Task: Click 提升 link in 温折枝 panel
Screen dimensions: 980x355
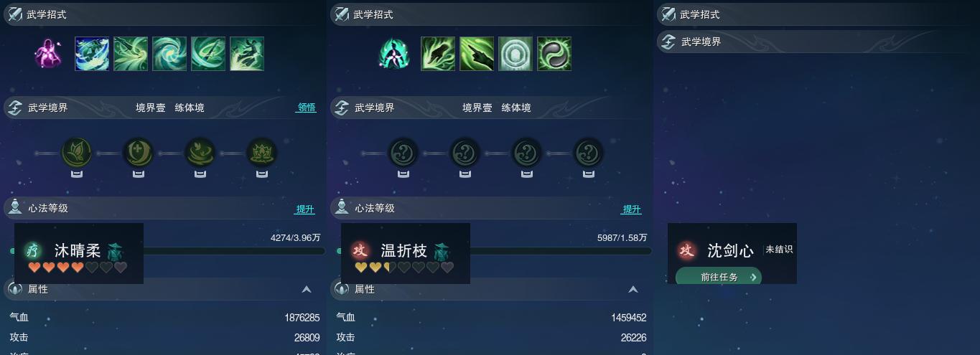Action: pyautogui.click(x=632, y=209)
